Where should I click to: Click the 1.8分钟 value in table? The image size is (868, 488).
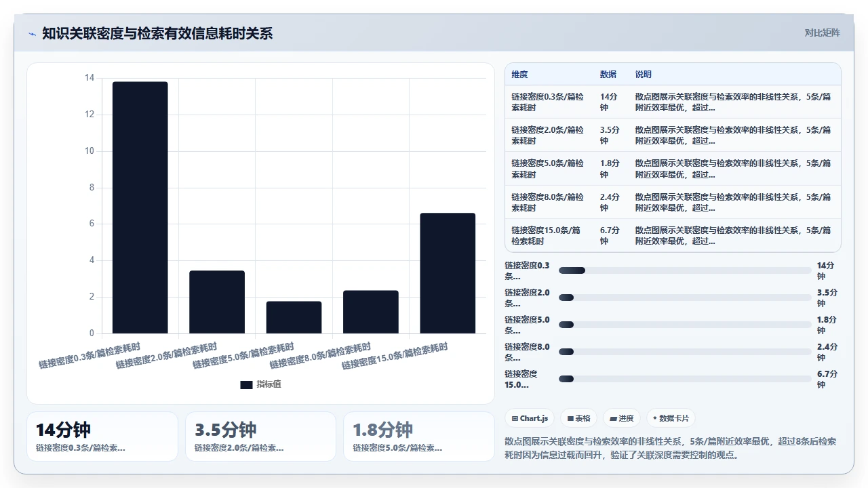click(x=610, y=169)
